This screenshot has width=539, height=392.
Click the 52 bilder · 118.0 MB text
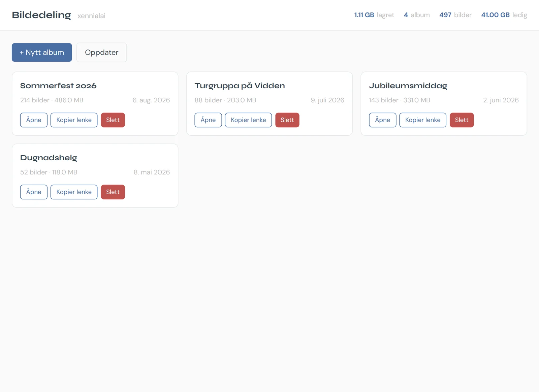pos(49,172)
